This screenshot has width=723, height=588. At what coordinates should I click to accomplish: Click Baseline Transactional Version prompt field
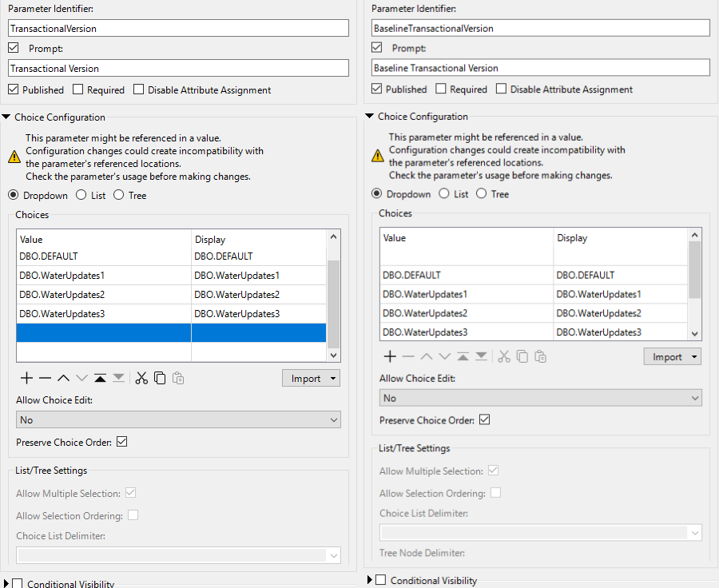[540, 68]
